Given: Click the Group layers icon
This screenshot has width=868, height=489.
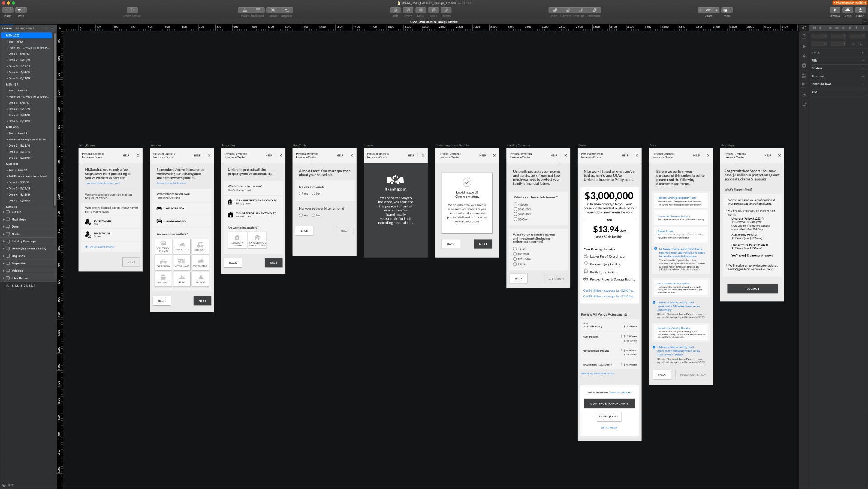Looking at the screenshot, I should tap(273, 10).
